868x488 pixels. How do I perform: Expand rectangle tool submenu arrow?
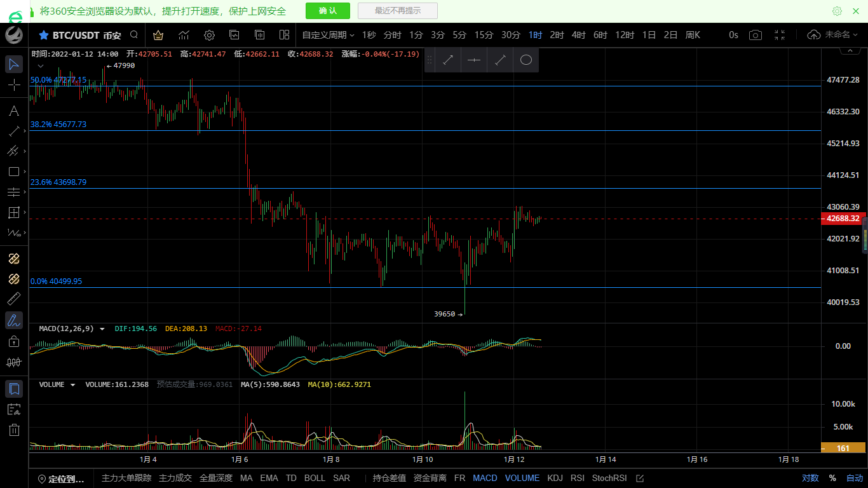point(25,172)
